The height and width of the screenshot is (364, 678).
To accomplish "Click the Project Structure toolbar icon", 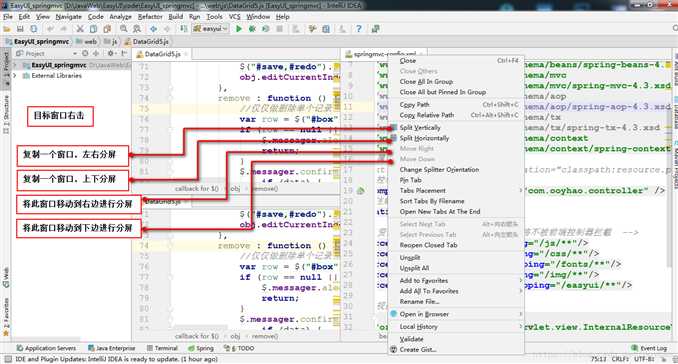I will point(326,29).
